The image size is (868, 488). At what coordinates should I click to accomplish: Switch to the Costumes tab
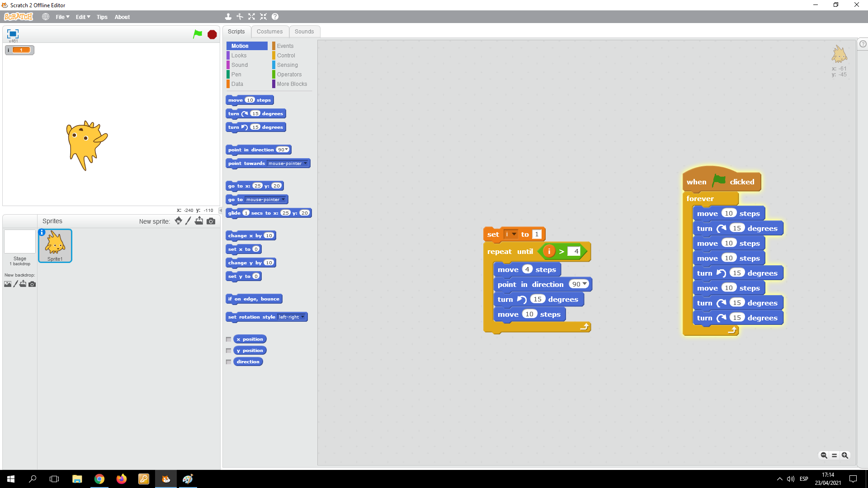pyautogui.click(x=270, y=31)
